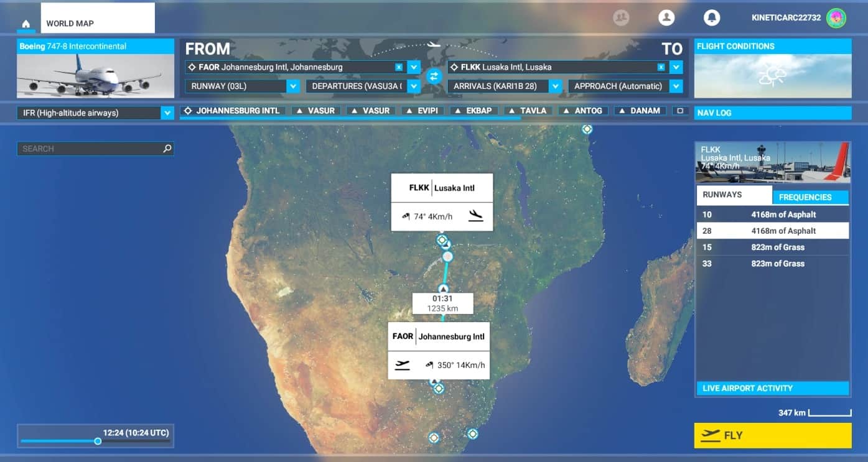Click the time of day slider handle
This screenshot has height=462, width=868.
click(98, 441)
